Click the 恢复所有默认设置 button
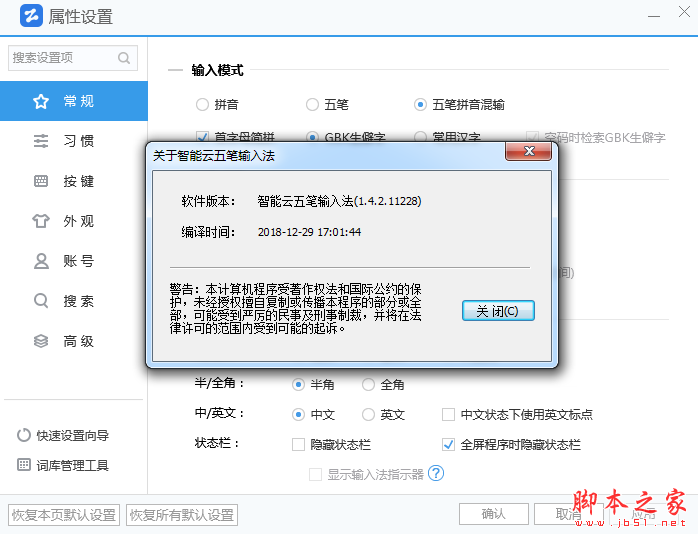Screen dimensions: 698x534 [182, 515]
